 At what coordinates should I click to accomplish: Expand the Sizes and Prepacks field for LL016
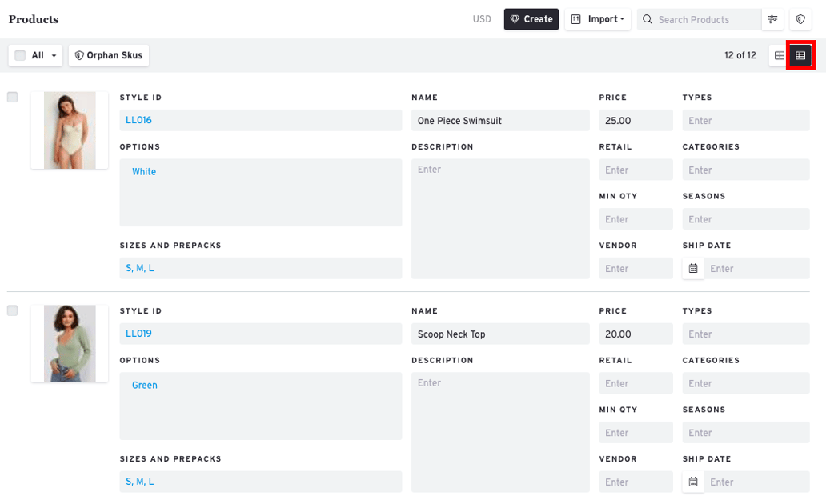click(x=260, y=268)
